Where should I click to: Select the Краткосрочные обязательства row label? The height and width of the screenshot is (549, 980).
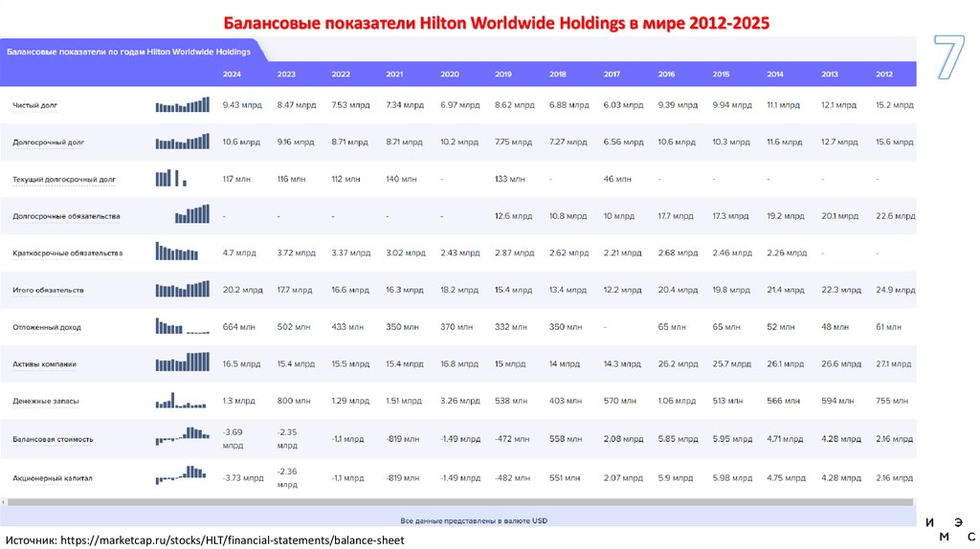pyautogui.click(x=68, y=253)
